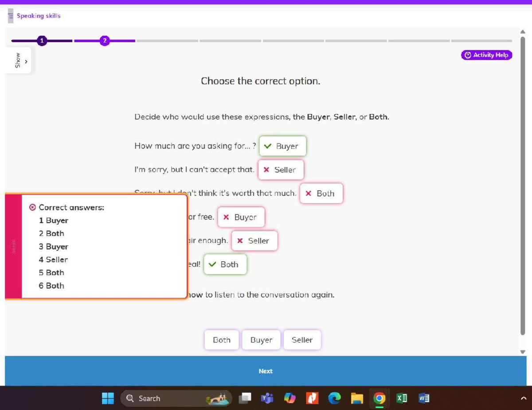
Task: Click '4 Seller' in the correct answers list
Action: point(53,260)
